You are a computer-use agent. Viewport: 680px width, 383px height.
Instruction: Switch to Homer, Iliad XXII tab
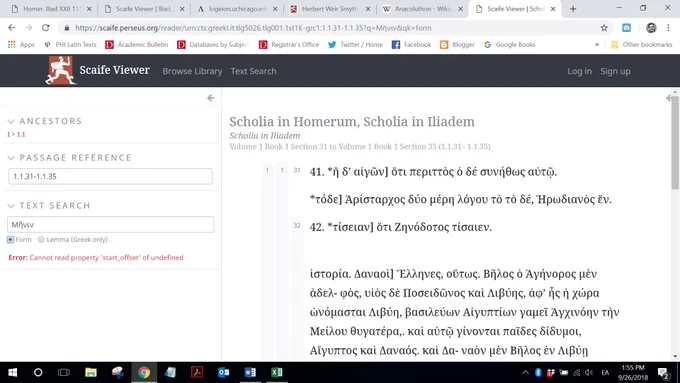(52, 9)
